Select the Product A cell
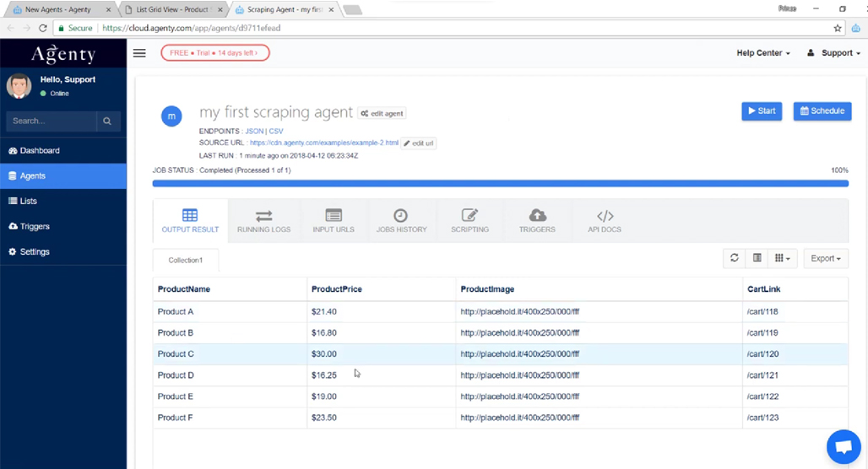This screenshot has height=469, width=868. point(231,312)
